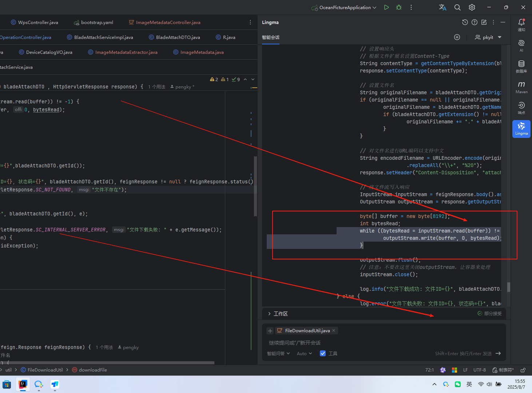
Task: Open the Endpoints tool window in the right sidebar
Action: (521, 108)
